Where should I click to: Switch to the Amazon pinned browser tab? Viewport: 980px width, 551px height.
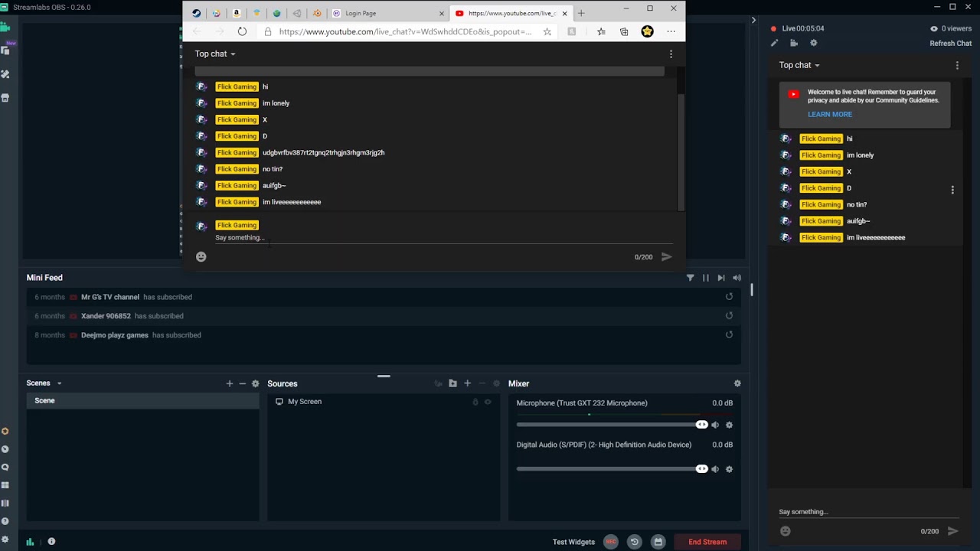(x=237, y=13)
